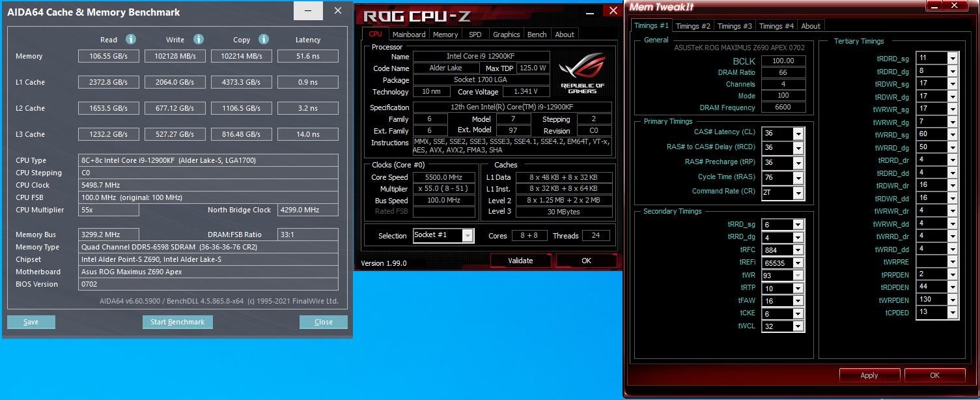The width and height of the screenshot is (980, 400).
Task: Open tRDRD_dg dropdown
Action: (953, 71)
